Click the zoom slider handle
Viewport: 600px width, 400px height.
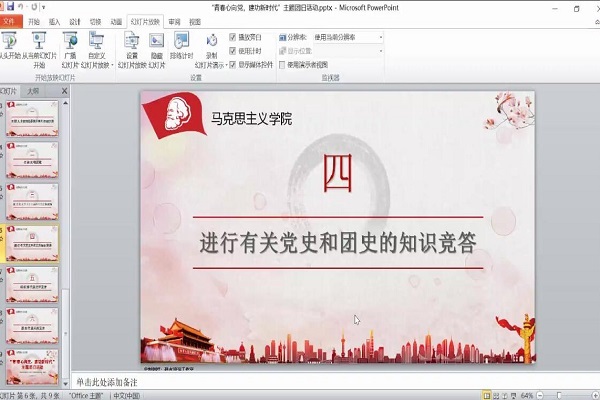click(x=559, y=395)
